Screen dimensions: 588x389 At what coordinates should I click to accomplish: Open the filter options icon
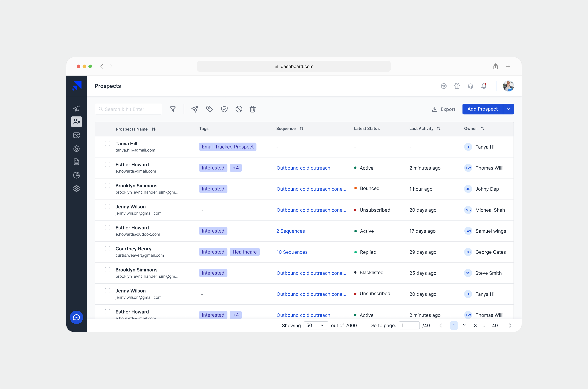(173, 109)
